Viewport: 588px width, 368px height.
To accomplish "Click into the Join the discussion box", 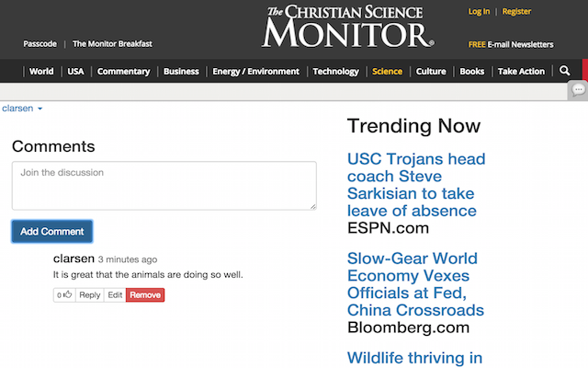I will pyautogui.click(x=164, y=186).
